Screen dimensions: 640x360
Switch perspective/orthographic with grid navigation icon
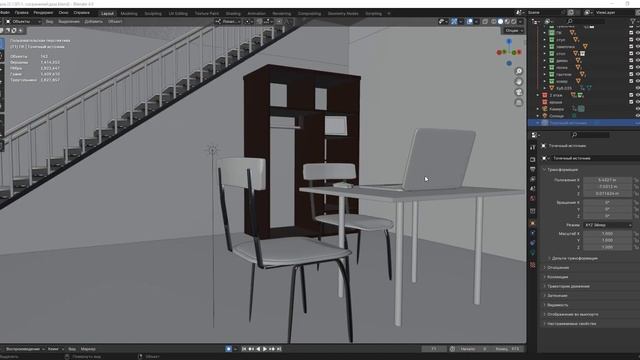tap(519, 102)
